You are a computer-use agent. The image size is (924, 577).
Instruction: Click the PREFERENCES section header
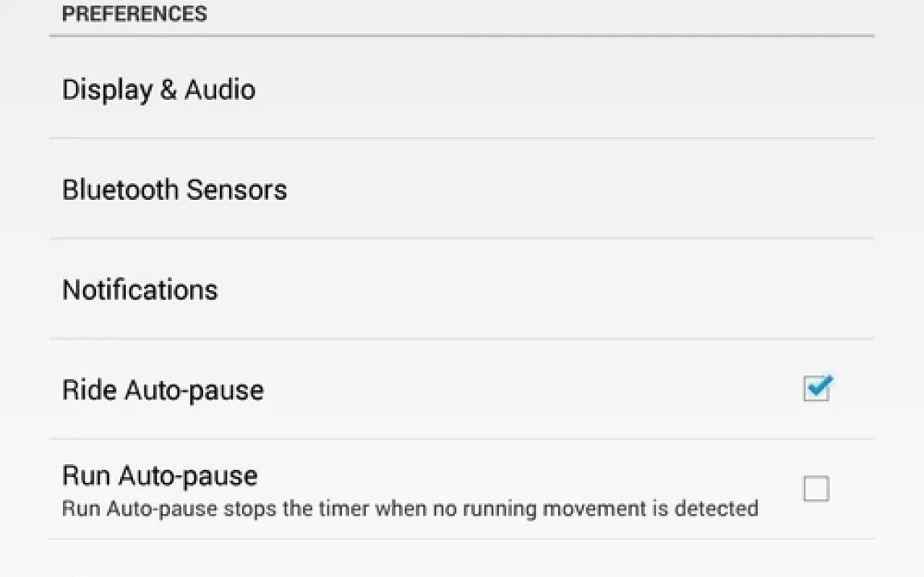click(x=134, y=14)
